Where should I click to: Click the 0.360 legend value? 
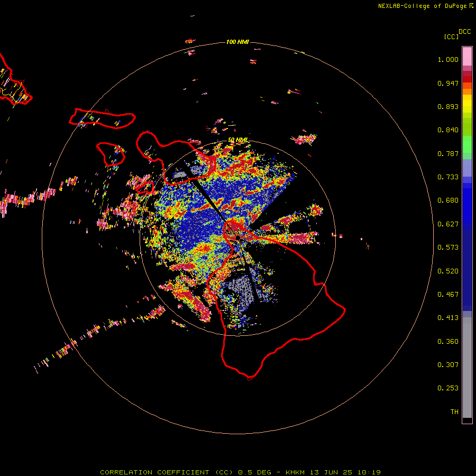(448, 342)
